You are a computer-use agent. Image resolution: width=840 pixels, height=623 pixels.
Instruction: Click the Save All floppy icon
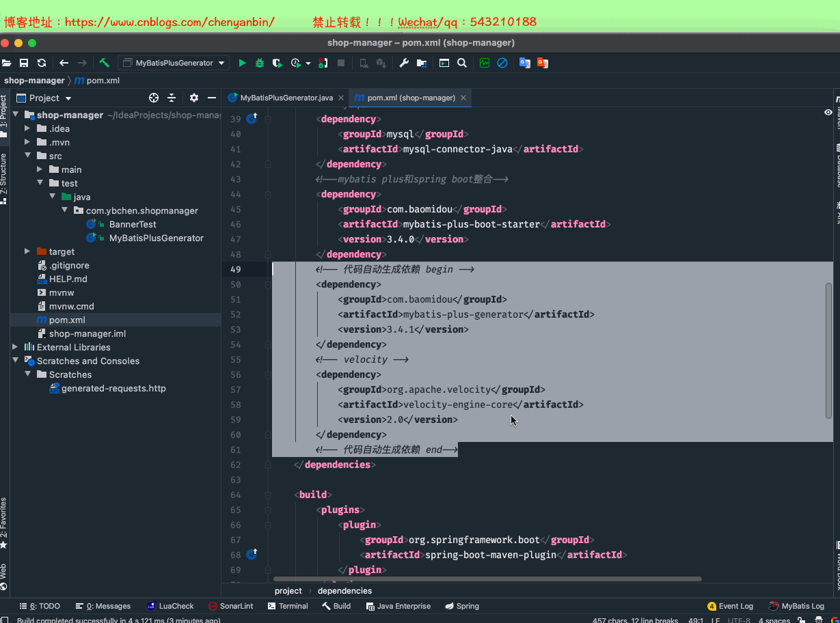pos(24,63)
